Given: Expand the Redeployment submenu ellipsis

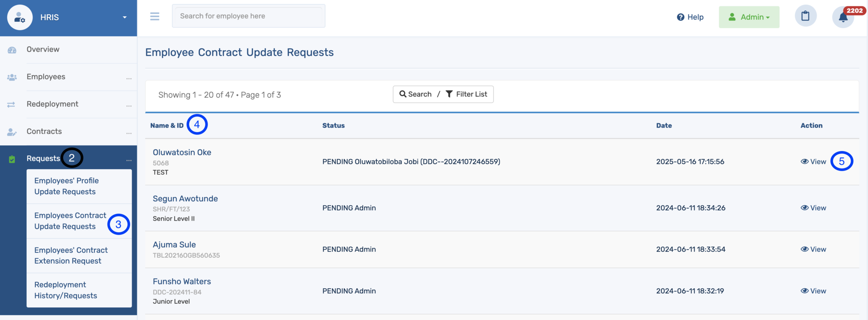Looking at the screenshot, I should tap(129, 105).
